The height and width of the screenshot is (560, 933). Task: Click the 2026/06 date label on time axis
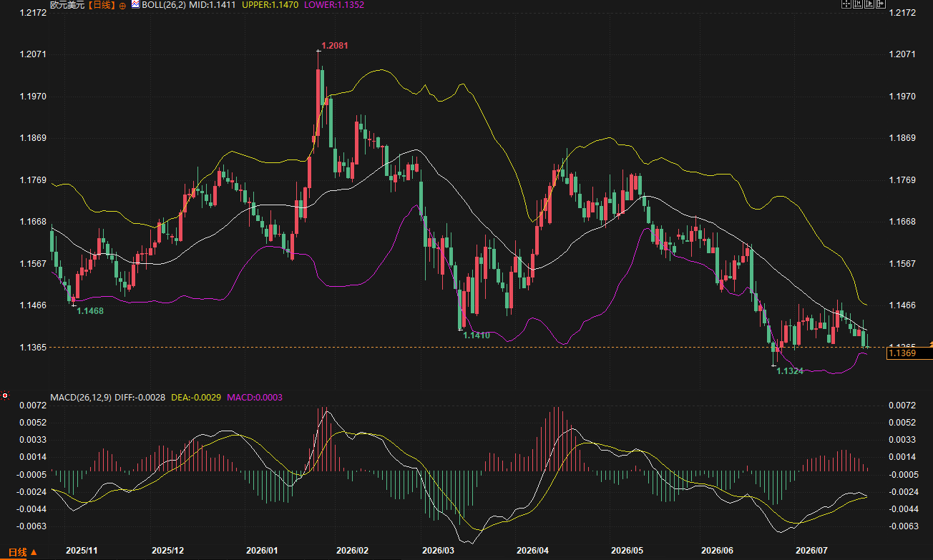pos(718,551)
